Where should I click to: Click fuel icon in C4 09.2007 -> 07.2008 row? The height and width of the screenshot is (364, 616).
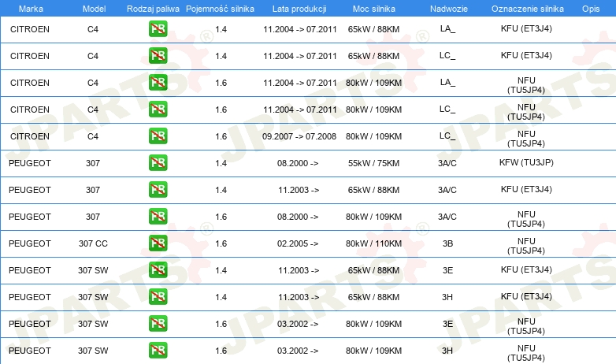click(158, 136)
